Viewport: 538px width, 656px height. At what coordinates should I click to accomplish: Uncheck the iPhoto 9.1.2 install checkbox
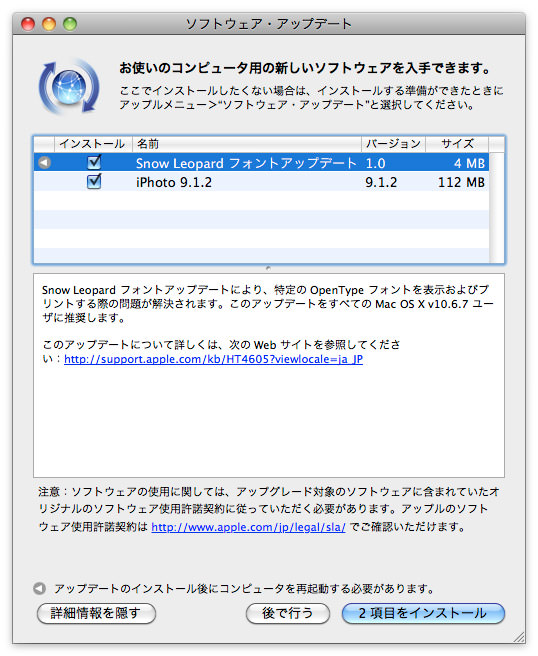pyautogui.click(x=94, y=181)
